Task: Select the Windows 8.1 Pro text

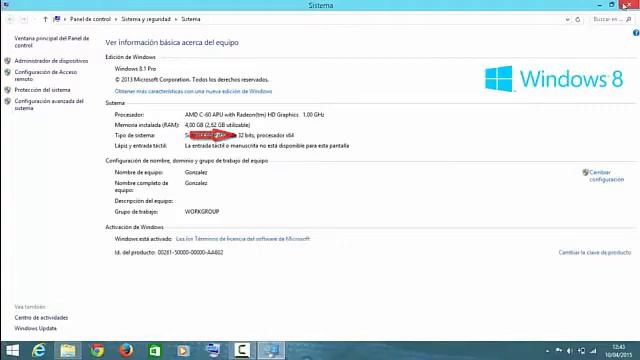Action: [135, 69]
